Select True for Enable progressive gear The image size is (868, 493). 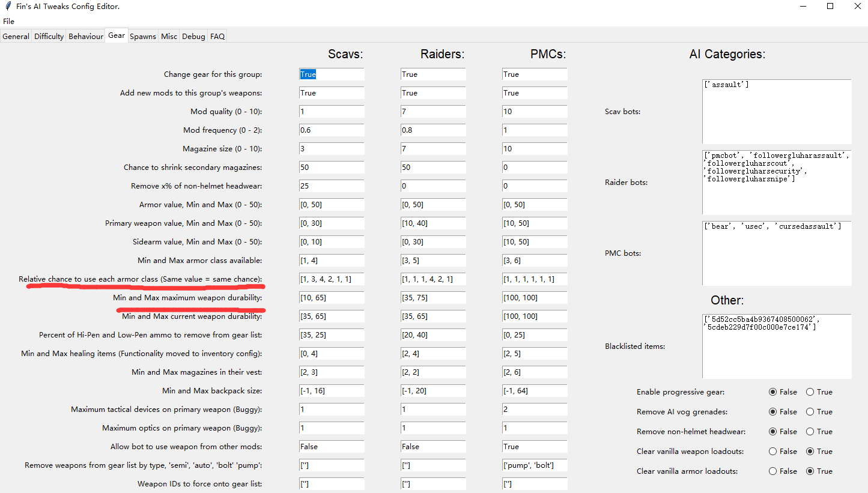(x=810, y=392)
